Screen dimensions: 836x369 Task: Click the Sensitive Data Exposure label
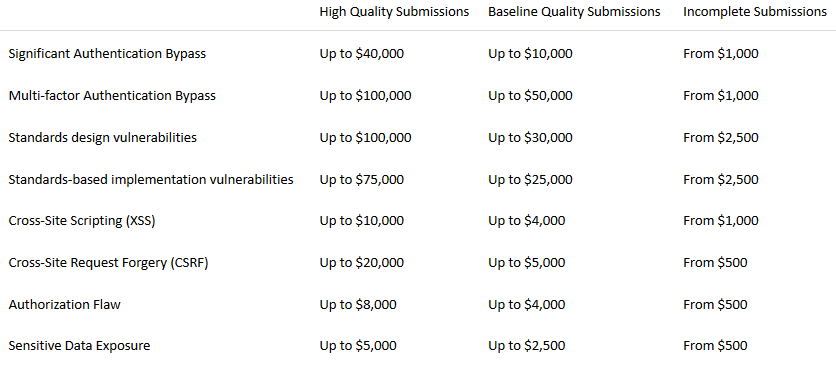[79, 346]
